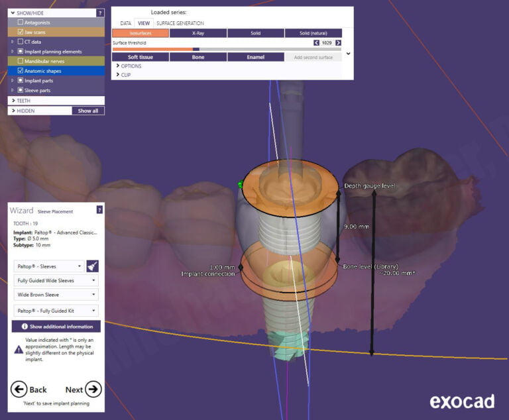The image size is (509, 420).
Task: Click the 'TOOTH : 19' text
Action: tap(25, 224)
